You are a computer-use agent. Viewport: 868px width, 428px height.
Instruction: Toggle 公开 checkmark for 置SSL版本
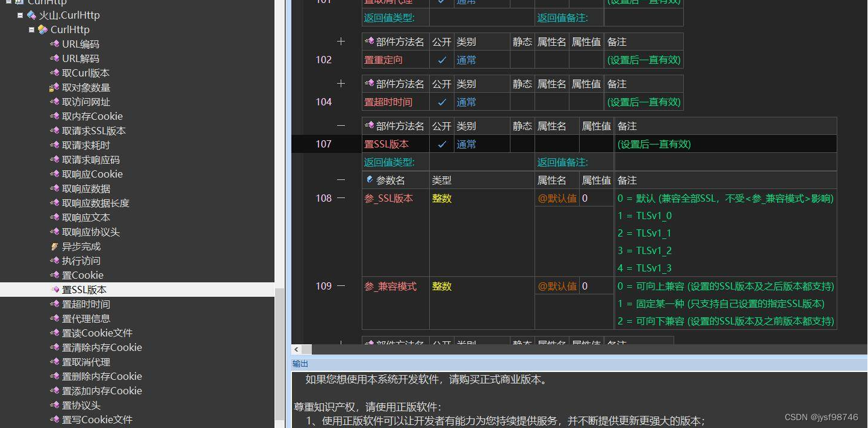coord(442,144)
